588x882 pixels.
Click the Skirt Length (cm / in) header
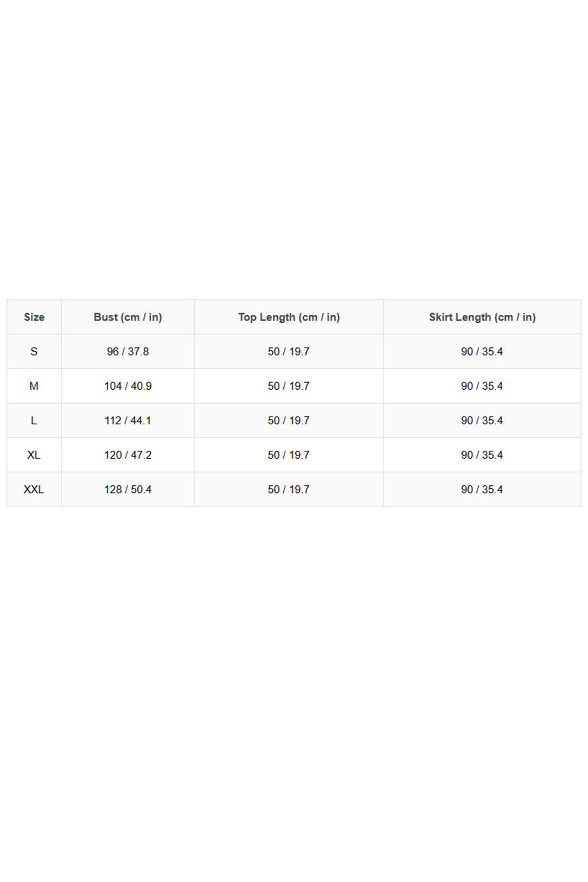(482, 317)
